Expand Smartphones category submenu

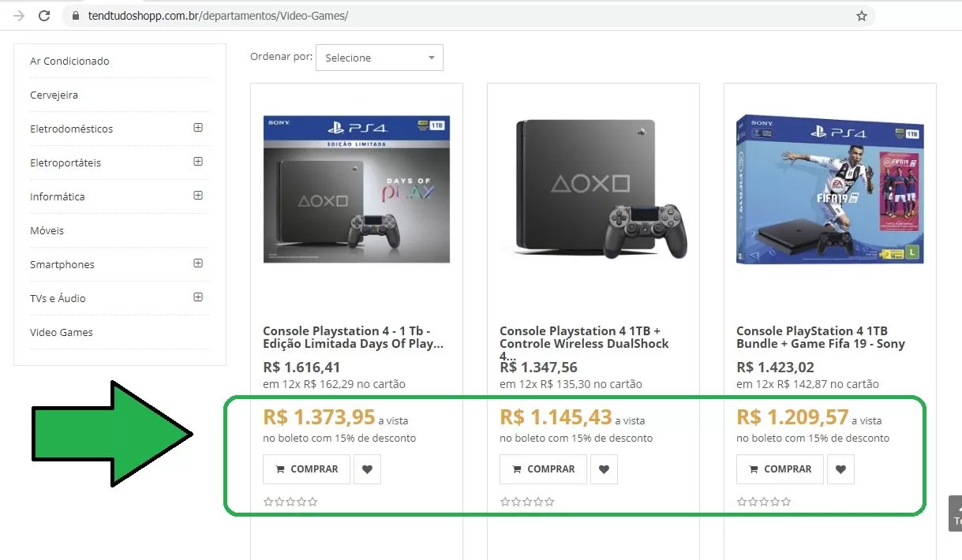coord(198,263)
